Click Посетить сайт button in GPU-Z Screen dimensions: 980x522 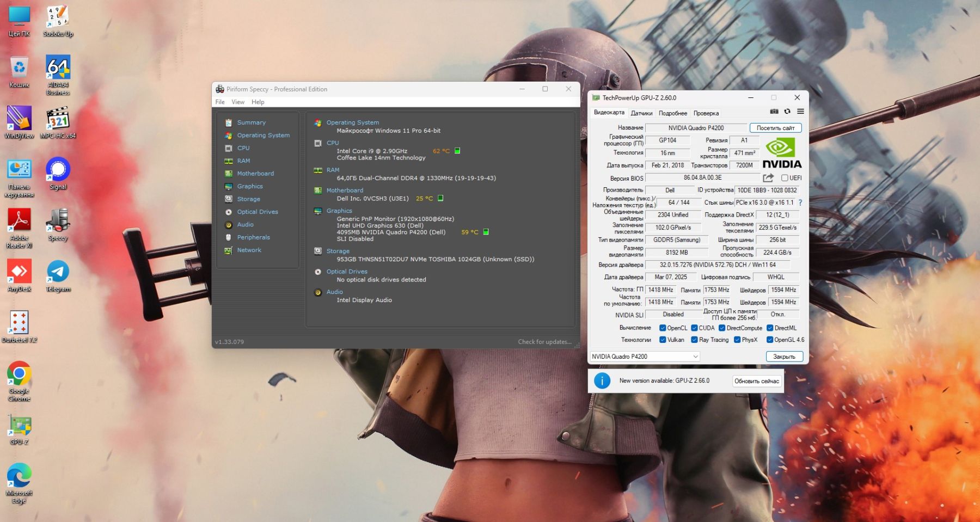[x=776, y=128]
